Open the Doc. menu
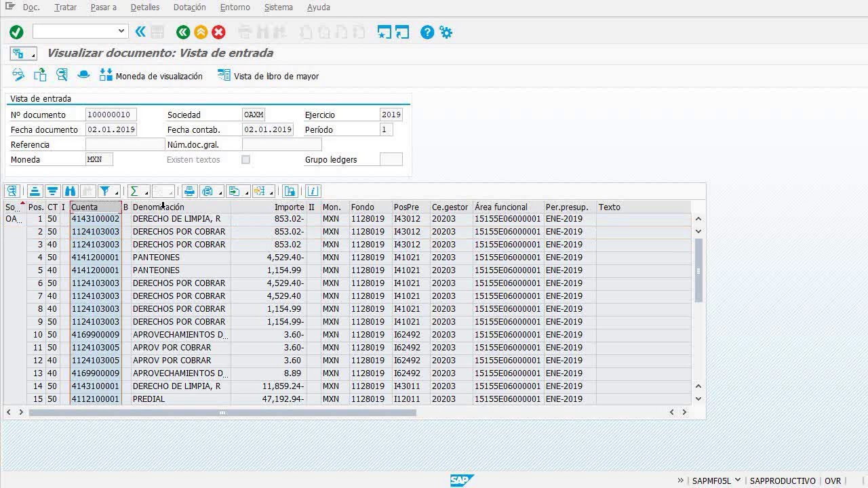Image resolution: width=868 pixels, height=488 pixels. pos(31,7)
